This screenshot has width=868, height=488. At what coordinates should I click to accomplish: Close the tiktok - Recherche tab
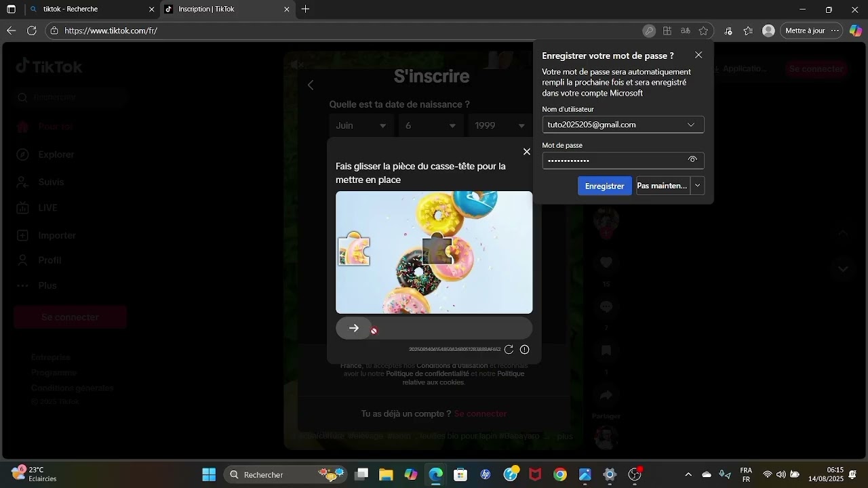151,9
